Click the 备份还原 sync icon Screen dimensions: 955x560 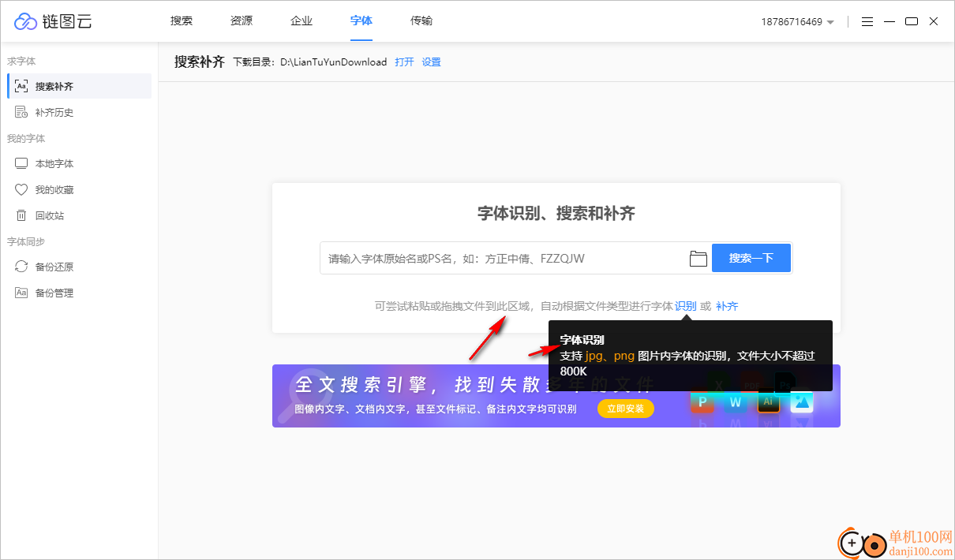(21, 267)
